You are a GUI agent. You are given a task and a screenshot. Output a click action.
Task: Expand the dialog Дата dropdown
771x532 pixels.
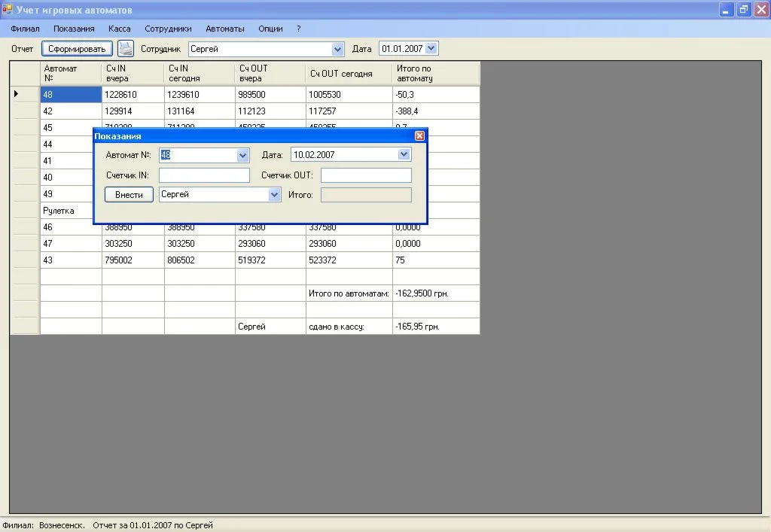click(x=404, y=155)
